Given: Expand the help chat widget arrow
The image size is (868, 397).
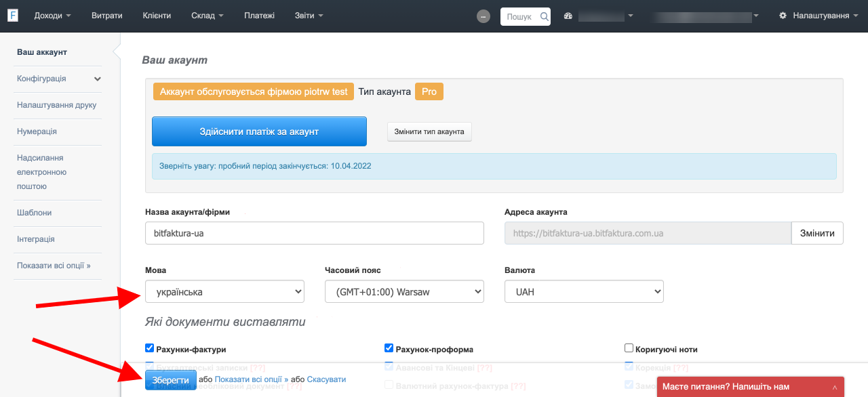Looking at the screenshot, I should tap(834, 387).
